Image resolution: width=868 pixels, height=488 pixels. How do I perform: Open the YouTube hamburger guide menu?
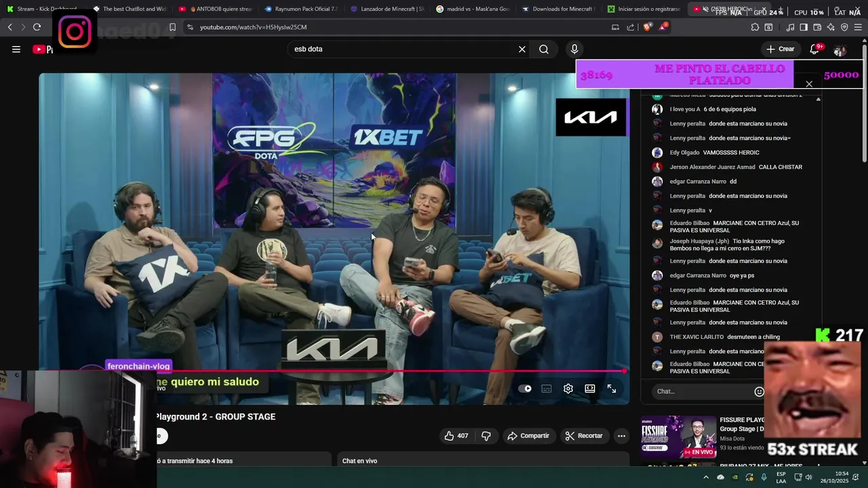coord(16,49)
